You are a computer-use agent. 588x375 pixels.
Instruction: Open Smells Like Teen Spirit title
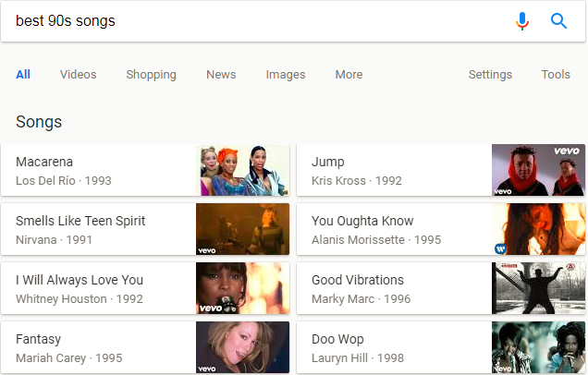coord(80,221)
